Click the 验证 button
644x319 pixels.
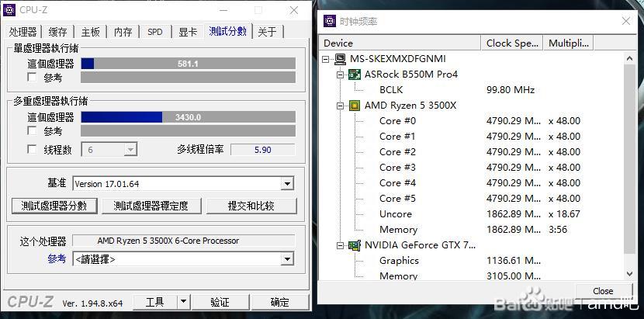[220, 302]
